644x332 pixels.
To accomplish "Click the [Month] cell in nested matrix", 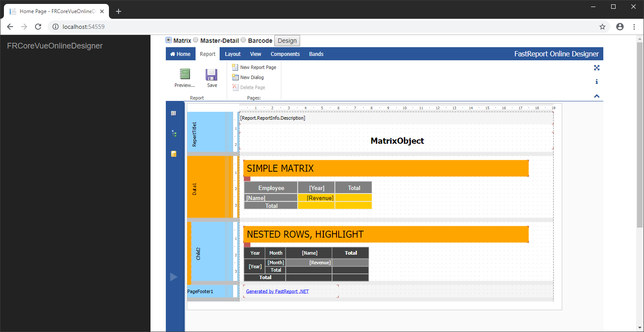I will (x=276, y=263).
